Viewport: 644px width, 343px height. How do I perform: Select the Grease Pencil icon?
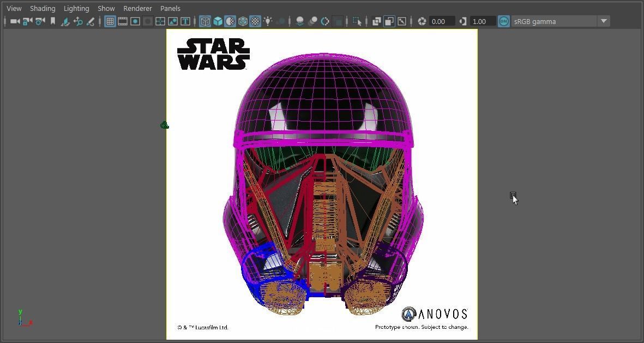(91, 21)
